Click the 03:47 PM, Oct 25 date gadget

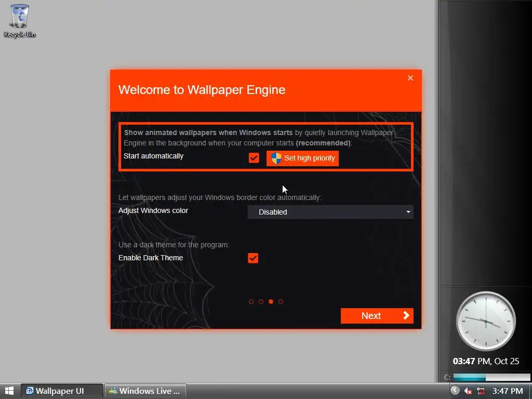486,361
